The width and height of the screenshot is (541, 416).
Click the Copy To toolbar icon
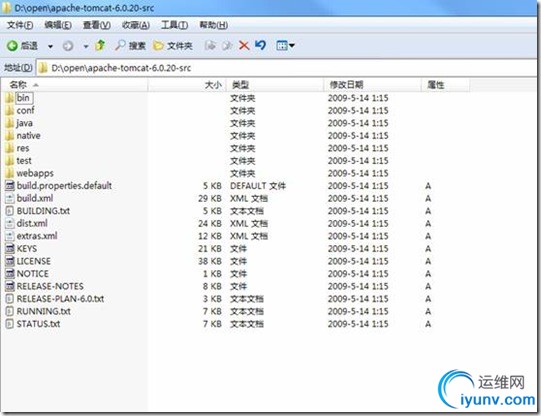(x=227, y=46)
